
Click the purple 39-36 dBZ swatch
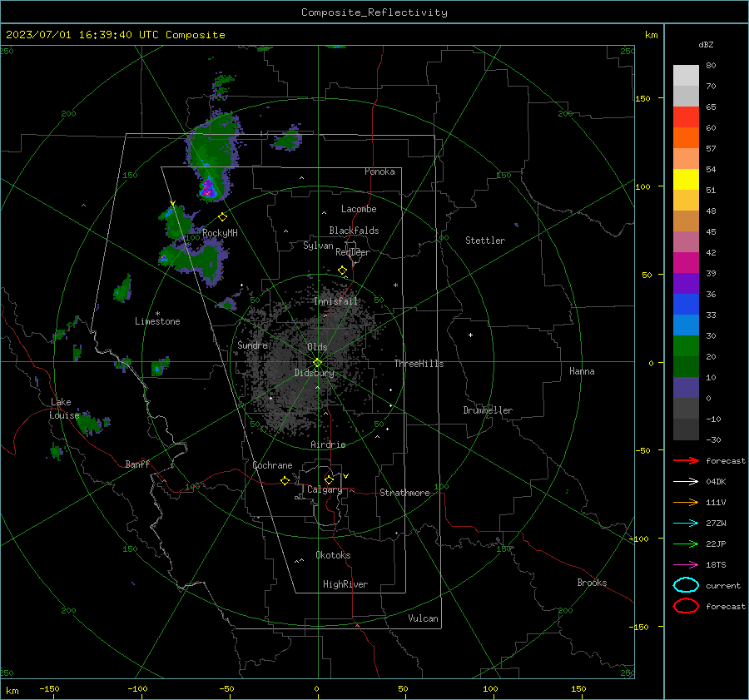(686, 284)
